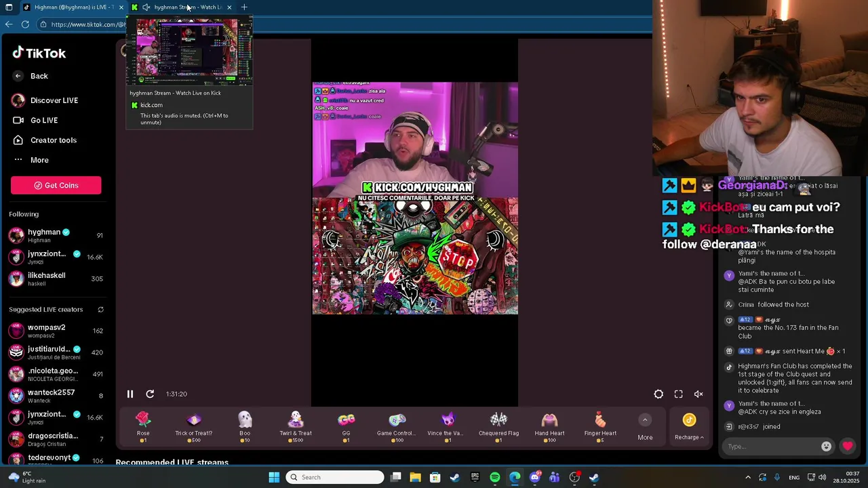Screen dimensions: 868x488
Task: Send the Hand Heart gift
Action: pos(549,427)
